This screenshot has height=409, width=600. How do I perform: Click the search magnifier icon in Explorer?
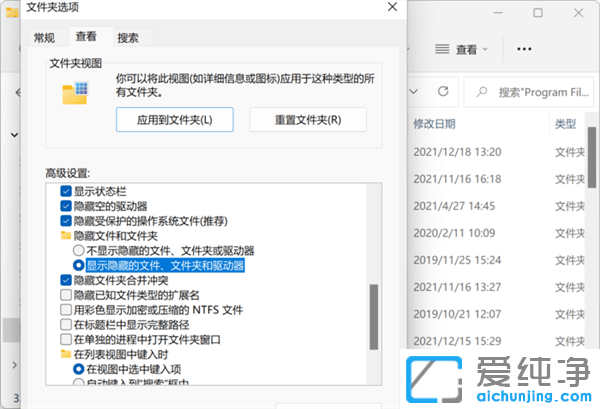click(482, 92)
